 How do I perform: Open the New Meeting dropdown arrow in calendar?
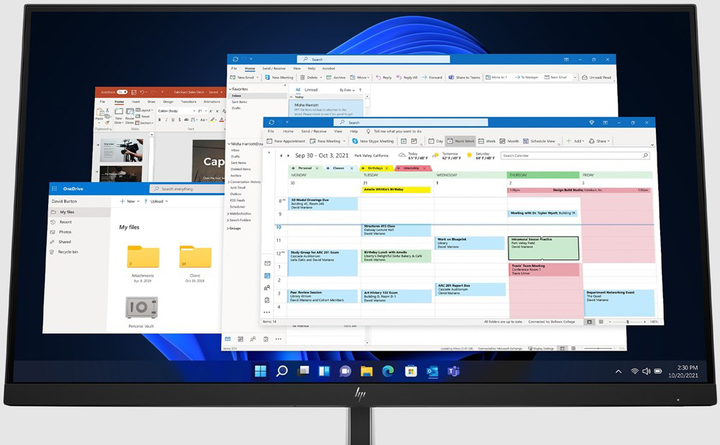[x=344, y=141]
